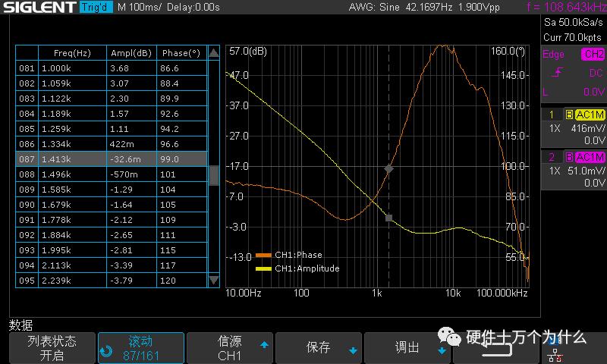Select table row 088 with 1.496k

pos(112,174)
